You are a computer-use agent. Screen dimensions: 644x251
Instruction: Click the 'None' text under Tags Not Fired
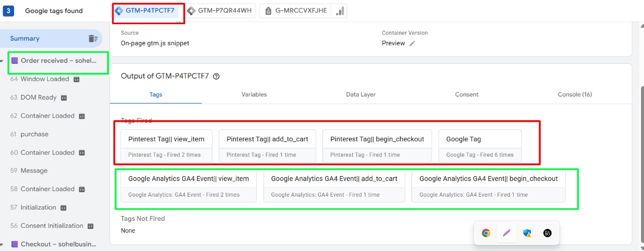[x=128, y=230]
